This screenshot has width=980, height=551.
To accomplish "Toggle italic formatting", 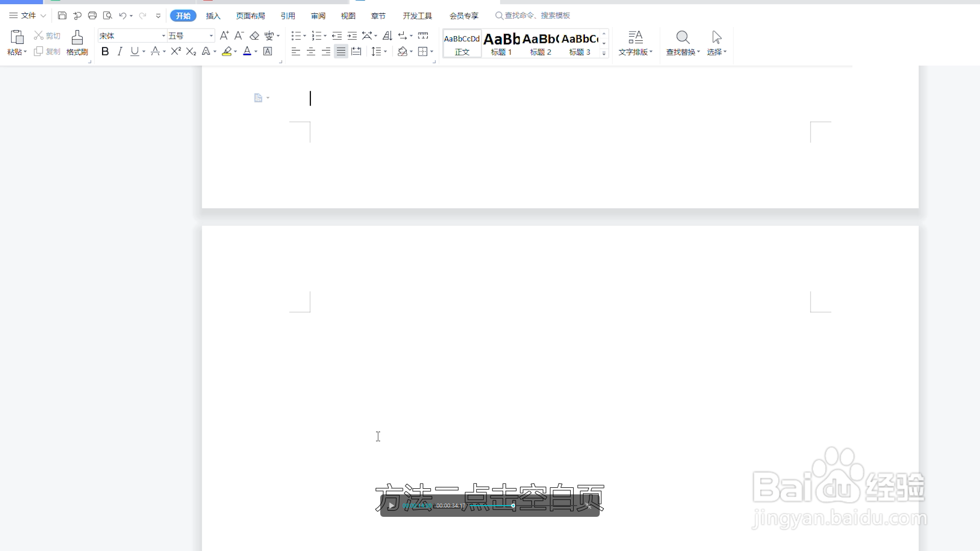I will [x=120, y=51].
